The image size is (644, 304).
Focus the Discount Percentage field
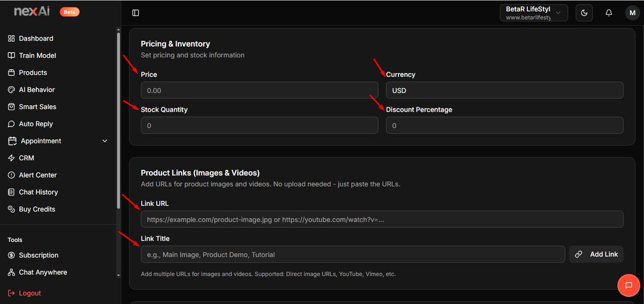(505, 125)
